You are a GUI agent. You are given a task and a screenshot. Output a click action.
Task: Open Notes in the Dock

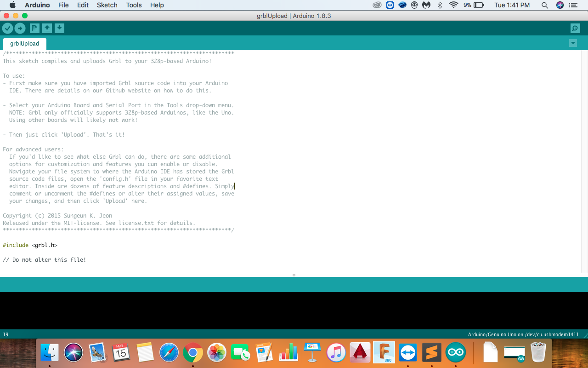[145, 353]
